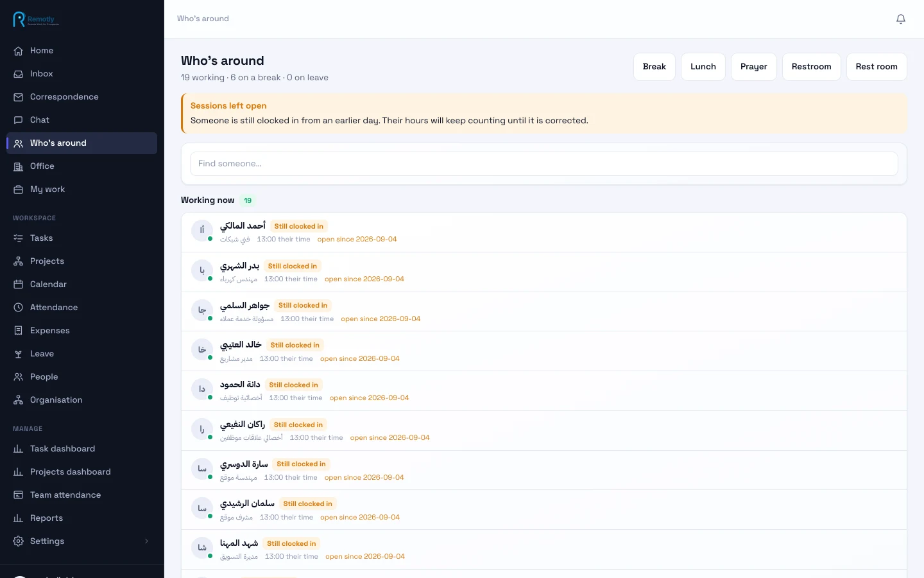This screenshot has height=578, width=924.
Task: Open Correspondence menu item
Action: tap(81, 97)
